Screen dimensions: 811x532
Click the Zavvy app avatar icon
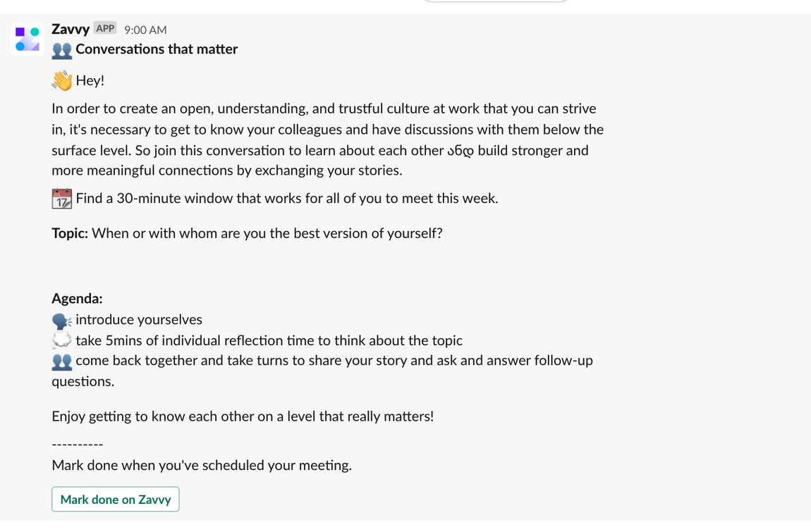click(x=27, y=39)
